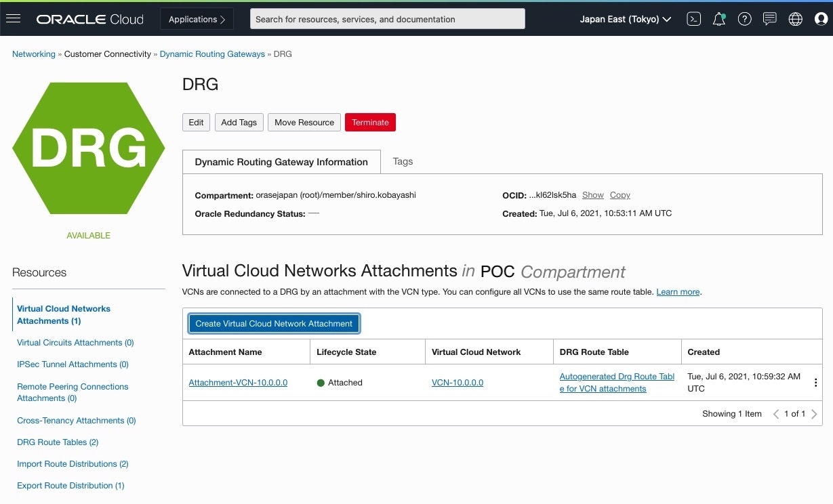The image size is (833, 504).
Task: Open the help question mark icon
Action: [x=744, y=19]
